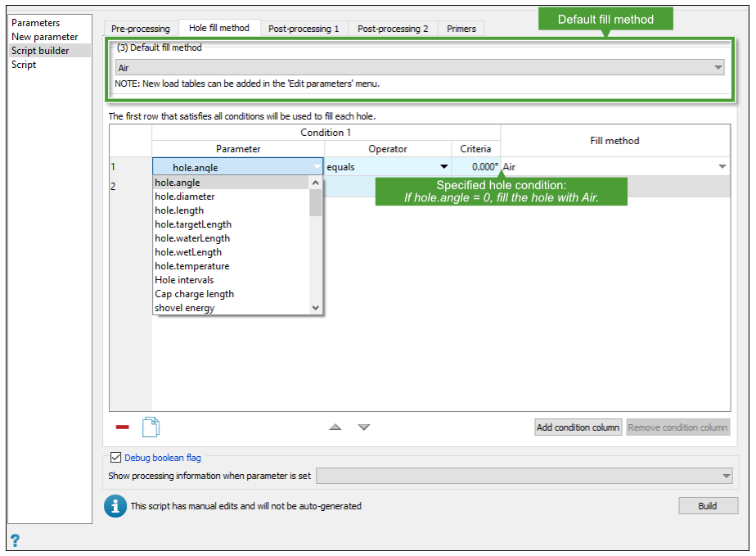Screen dimensions: 756x556
Task: Switch to the Primers tab
Action: [461, 29]
